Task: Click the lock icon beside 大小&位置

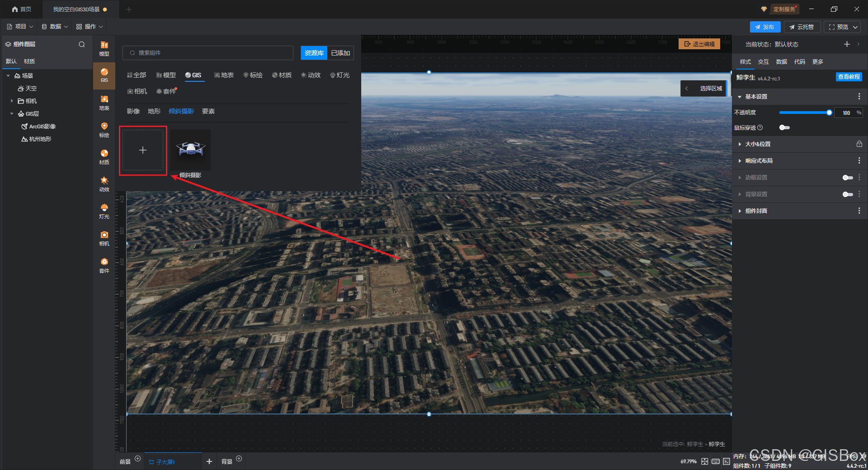Action: click(x=859, y=144)
